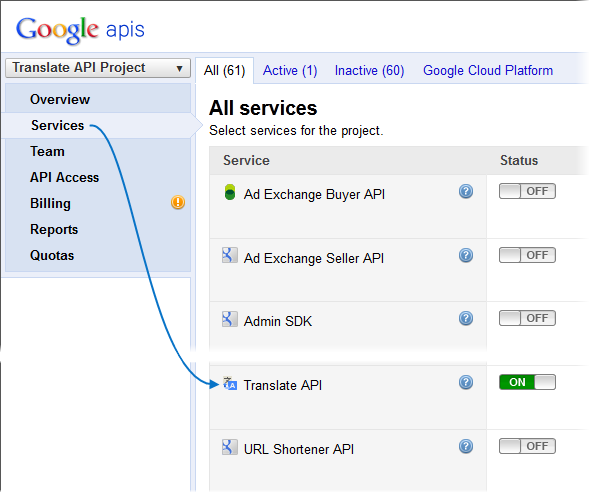Select Services in the sidebar
This screenshot has height=493, width=590.
tap(58, 125)
